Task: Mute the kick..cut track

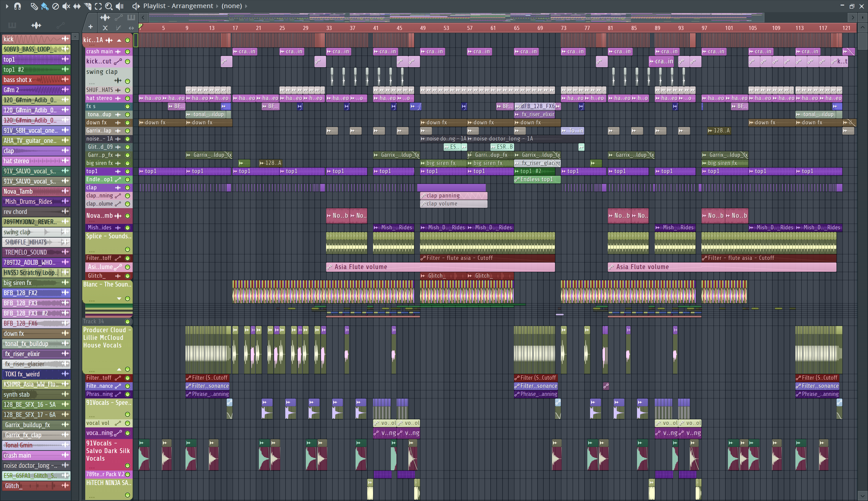Action: point(128,62)
